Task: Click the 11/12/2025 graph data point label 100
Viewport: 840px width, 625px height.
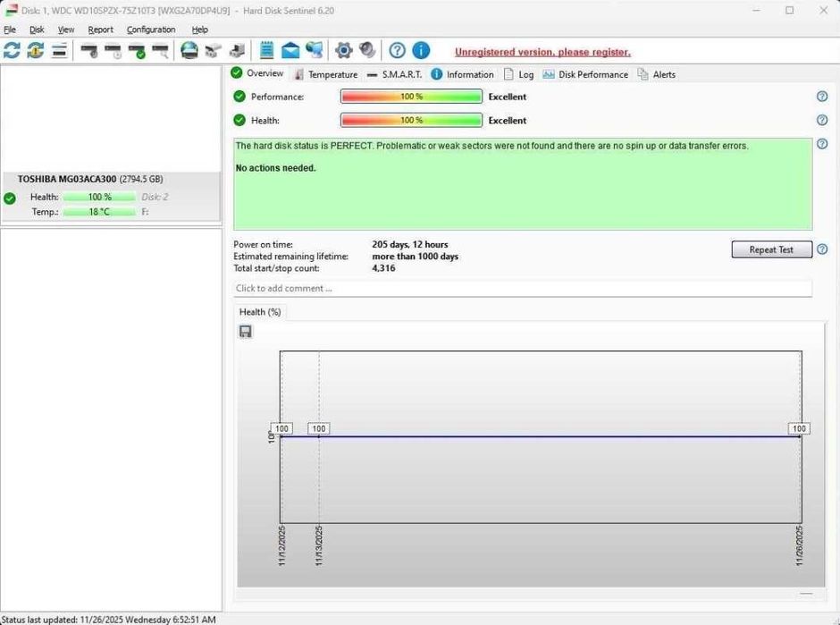Action: pyautogui.click(x=281, y=428)
